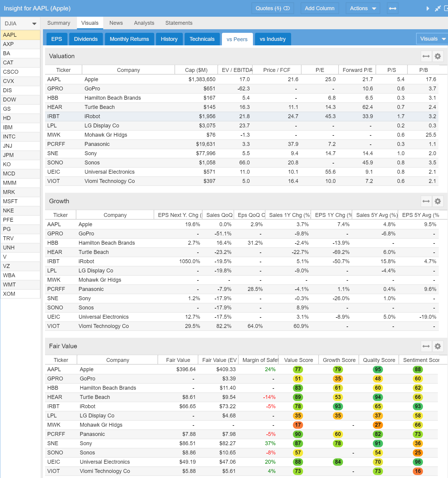Click Apple's $396.64 fair value cell
Screen dimensions: 448x478
coord(186,369)
